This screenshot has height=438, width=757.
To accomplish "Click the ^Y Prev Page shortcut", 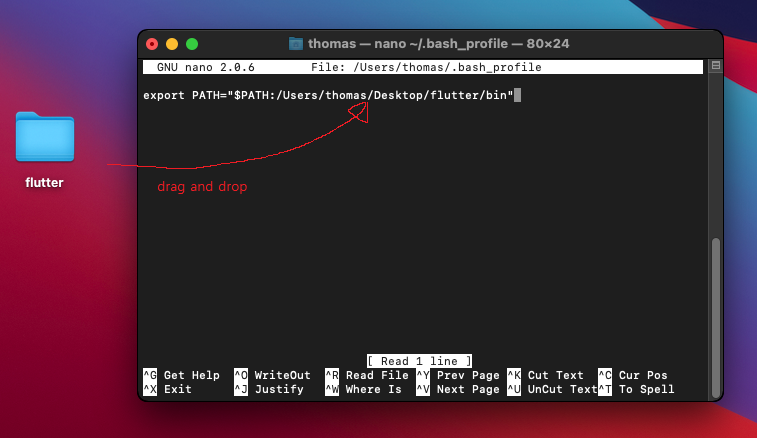I will coord(458,375).
